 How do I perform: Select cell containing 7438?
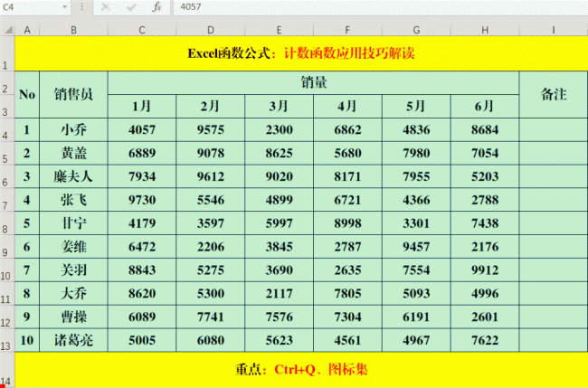[x=485, y=223]
